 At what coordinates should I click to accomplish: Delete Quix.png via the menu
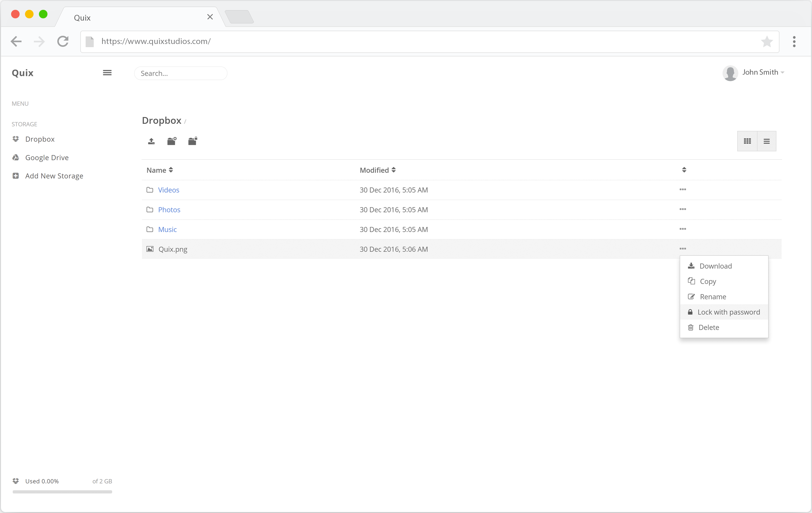click(x=708, y=328)
